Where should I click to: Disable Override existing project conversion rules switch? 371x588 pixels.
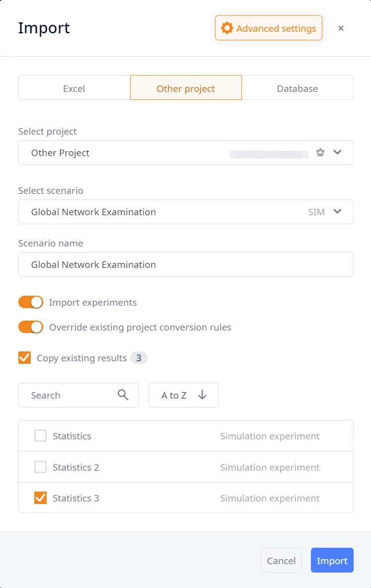click(x=31, y=327)
